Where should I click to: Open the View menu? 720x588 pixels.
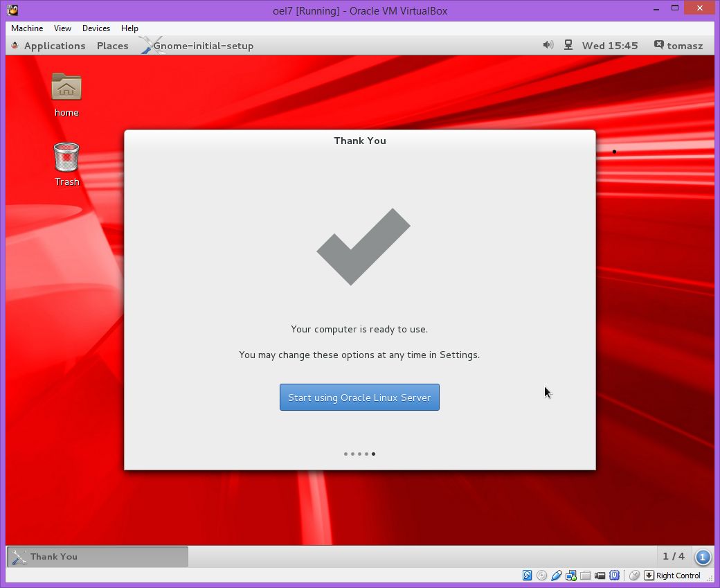62,28
